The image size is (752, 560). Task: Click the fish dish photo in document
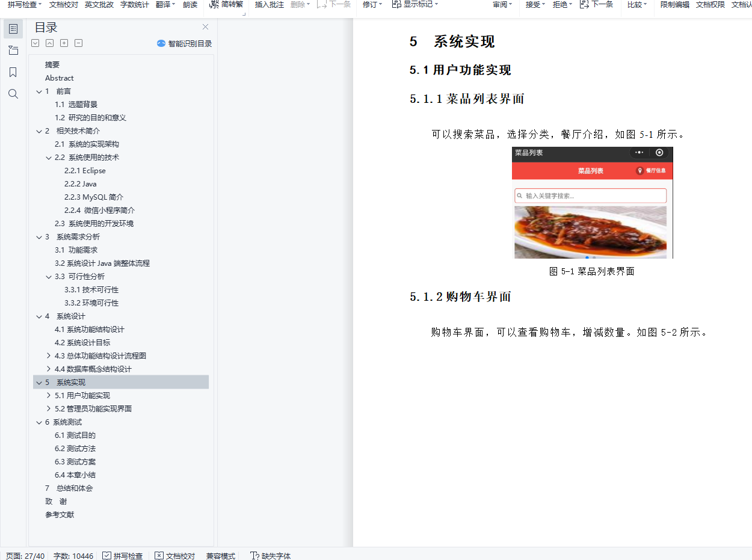(x=590, y=232)
